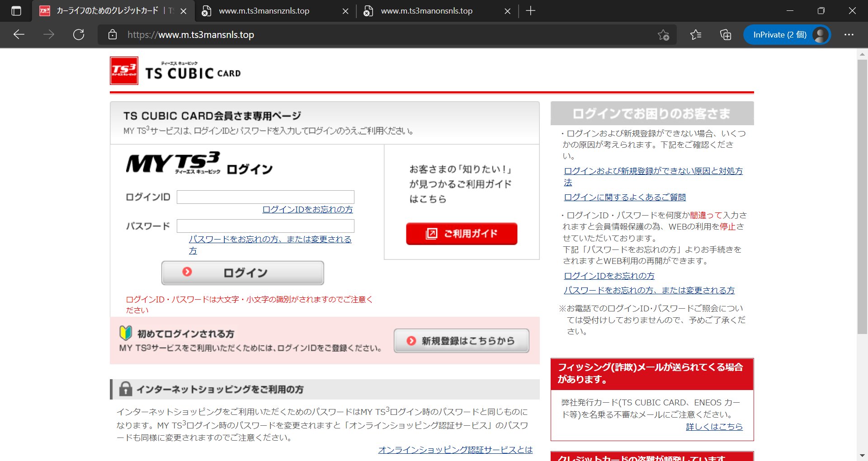This screenshot has width=868, height=461.
Task: Open sidebar ログインIDをお忘れの方 link
Action: pyautogui.click(x=609, y=276)
